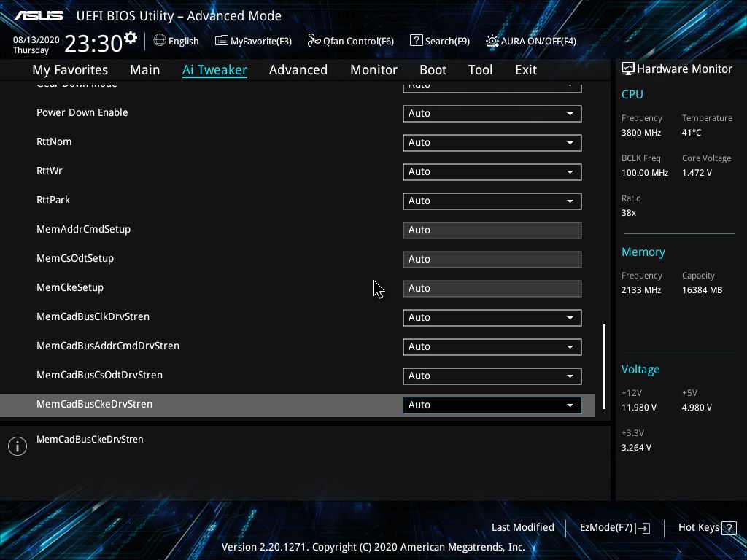The width and height of the screenshot is (747, 560).
Task: Open the Monitor tab
Action: (373, 70)
